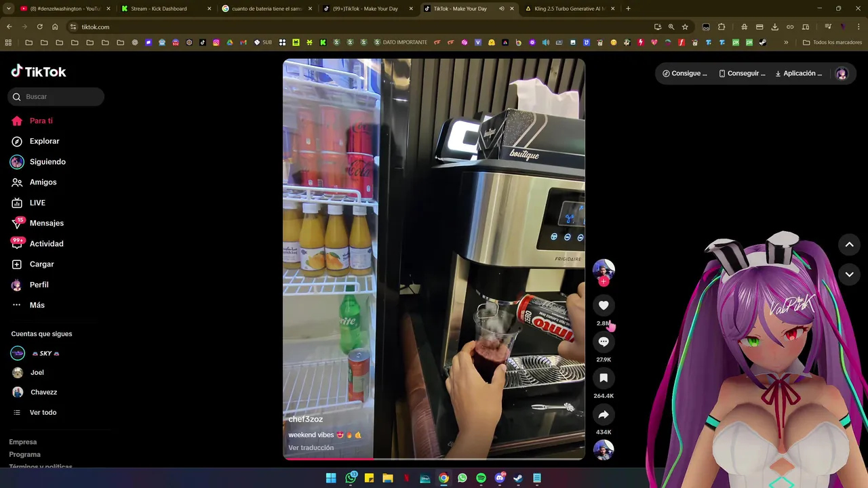This screenshot has height=488, width=868.
Task: Open LIVE in the sidebar
Action: point(37,203)
